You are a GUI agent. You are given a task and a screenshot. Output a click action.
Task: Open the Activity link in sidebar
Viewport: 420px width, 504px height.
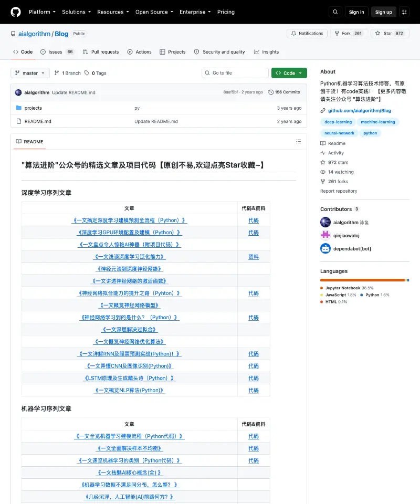pyautogui.click(x=332, y=153)
